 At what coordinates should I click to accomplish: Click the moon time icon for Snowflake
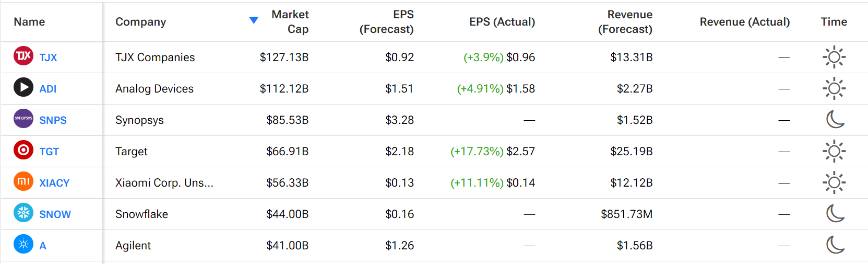(835, 213)
